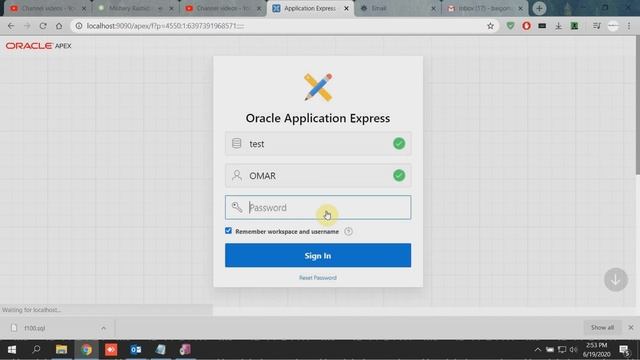Viewport: 640px width, 360px height.
Task: Click the Chrome icon on the taskbar
Action: [x=86, y=350]
